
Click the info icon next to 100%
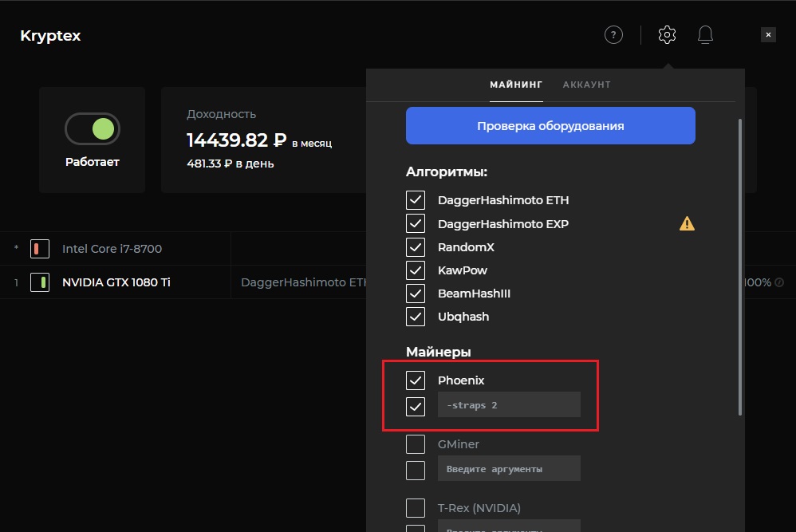tap(779, 282)
